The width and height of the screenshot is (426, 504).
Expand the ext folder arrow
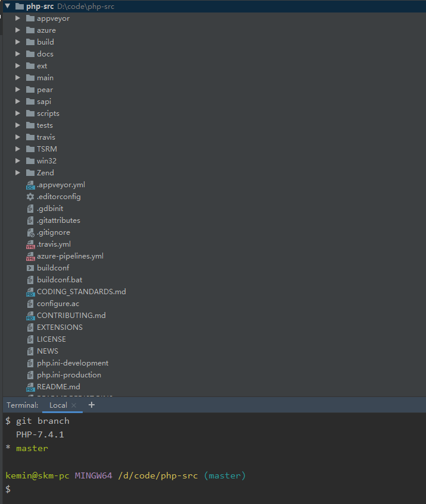pos(18,66)
